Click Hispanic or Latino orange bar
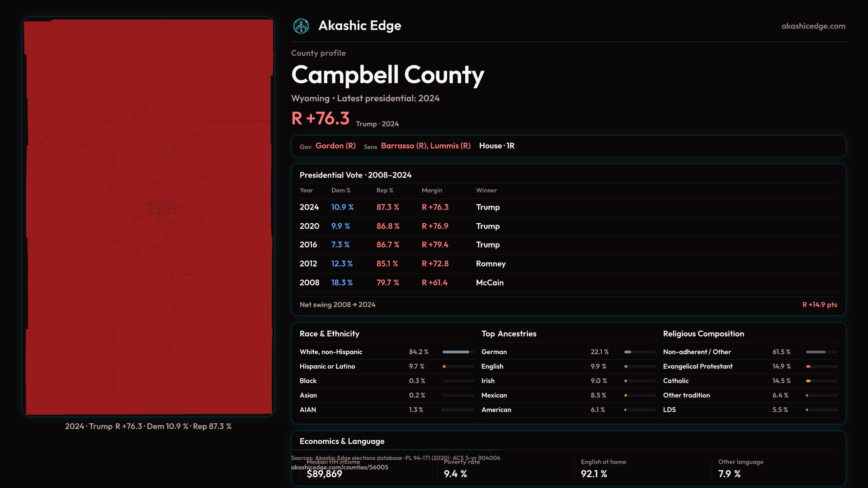Screen dimensions: 868x488 444,366
